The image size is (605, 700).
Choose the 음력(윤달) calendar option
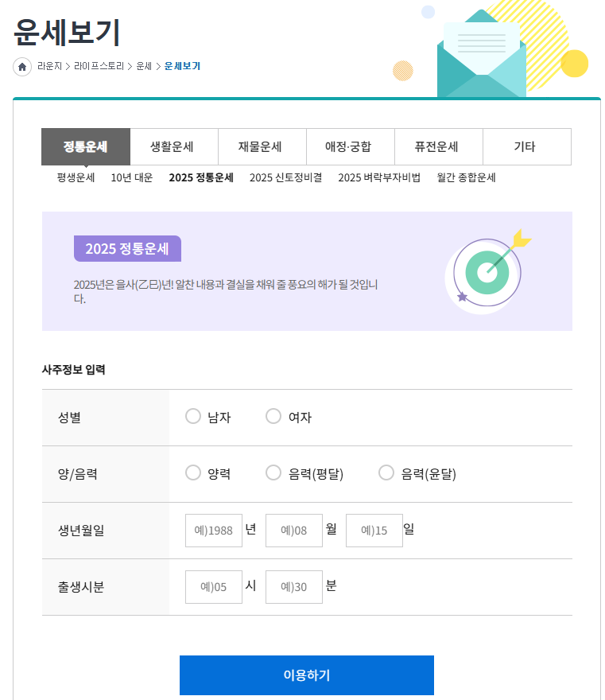pos(386,472)
